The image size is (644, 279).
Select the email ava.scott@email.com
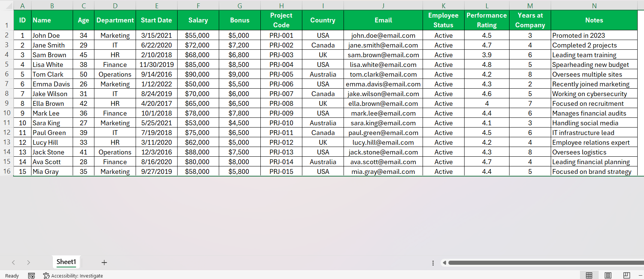tap(383, 162)
